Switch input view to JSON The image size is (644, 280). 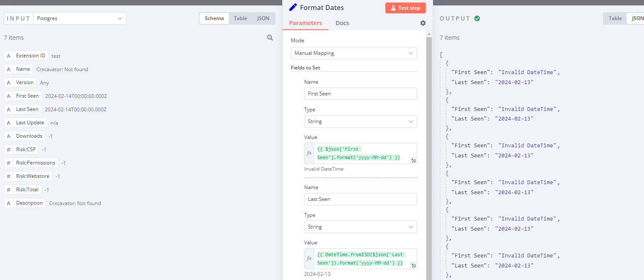pyautogui.click(x=263, y=18)
